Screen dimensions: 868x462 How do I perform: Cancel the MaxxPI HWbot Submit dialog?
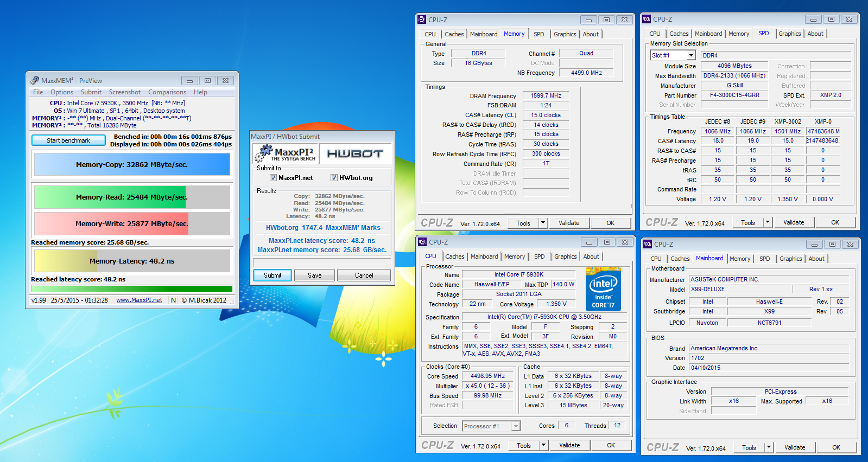pos(364,275)
